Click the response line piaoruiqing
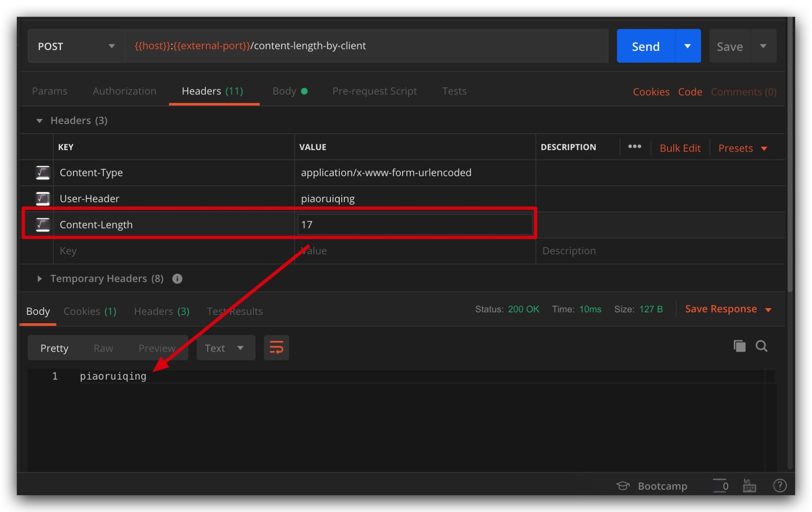This screenshot has height=512, width=812. pos(113,376)
